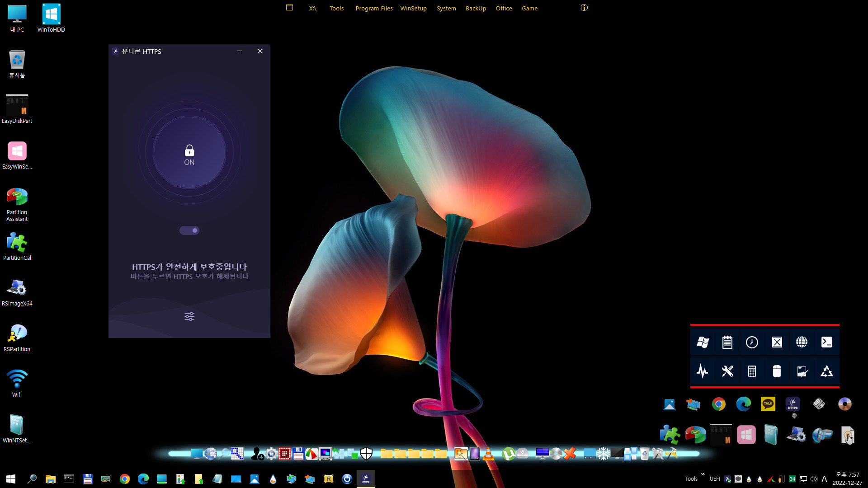Open Wifi desktop shortcut
This screenshot has width=868, height=488.
tap(17, 384)
